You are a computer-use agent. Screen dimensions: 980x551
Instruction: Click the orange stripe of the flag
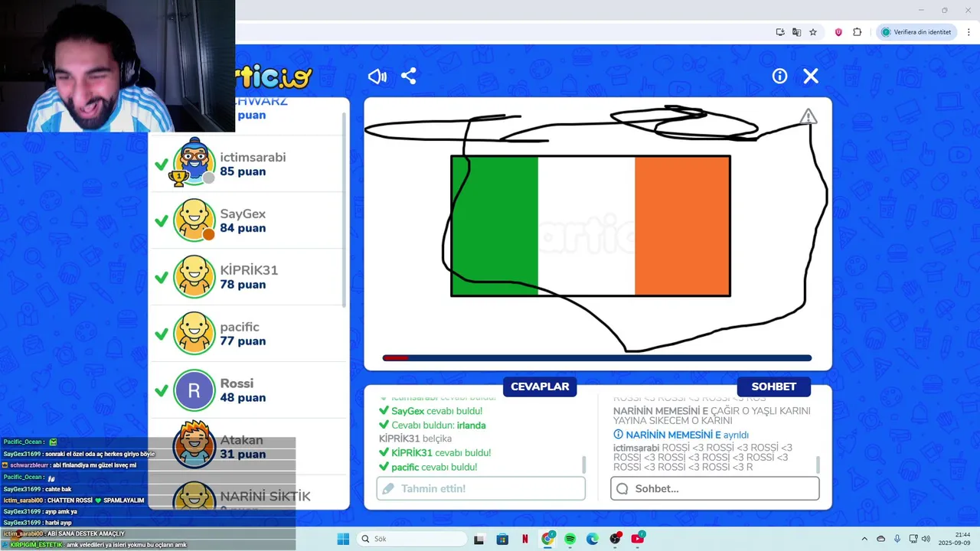click(x=682, y=226)
